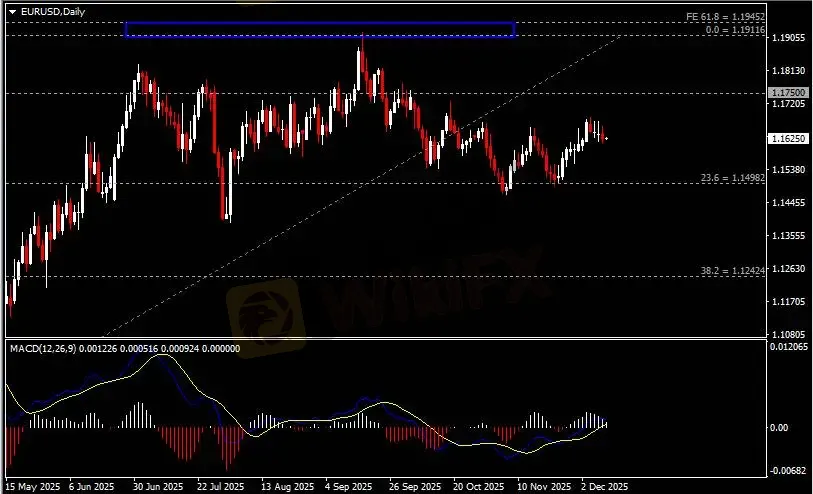Viewport: 813px width, 494px height.
Task: Select the 1.12630 price axis value
Action: pyautogui.click(x=789, y=269)
